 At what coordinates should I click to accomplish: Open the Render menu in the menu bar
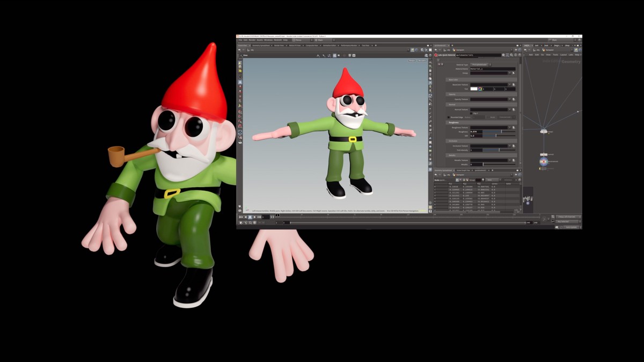point(252,40)
